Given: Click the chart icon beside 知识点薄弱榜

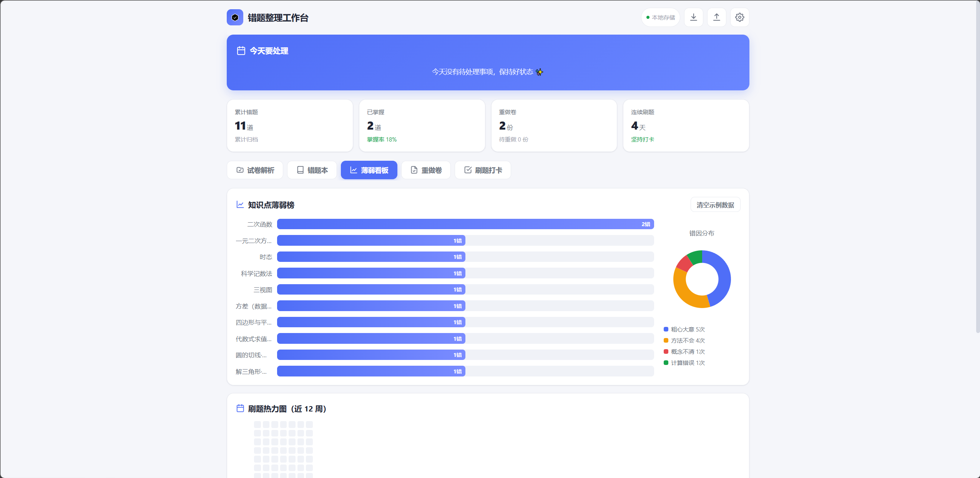Looking at the screenshot, I should [240, 205].
